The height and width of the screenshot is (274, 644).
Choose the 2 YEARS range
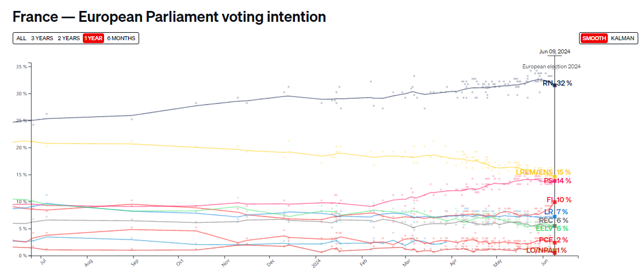[68, 38]
